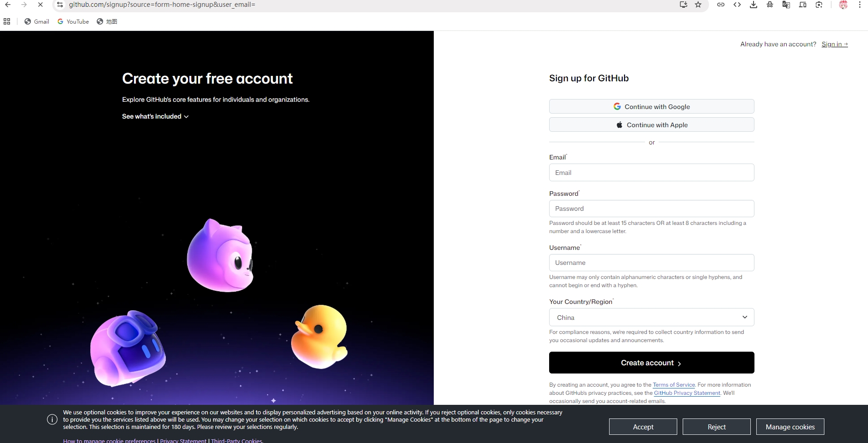Click the chain link extension icon

(x=721, y=5)
